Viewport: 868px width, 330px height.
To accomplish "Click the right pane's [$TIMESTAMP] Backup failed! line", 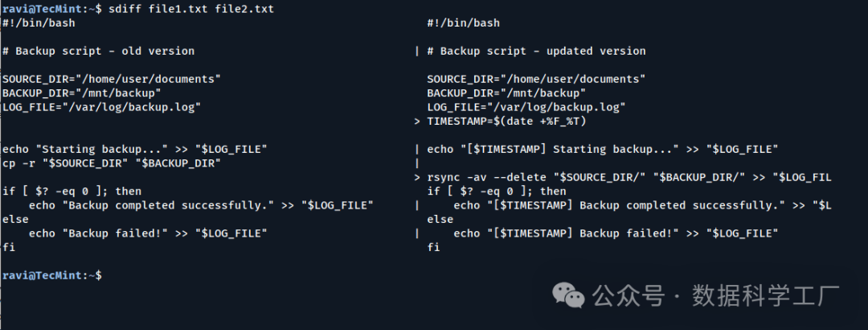I will coord(616,233).
